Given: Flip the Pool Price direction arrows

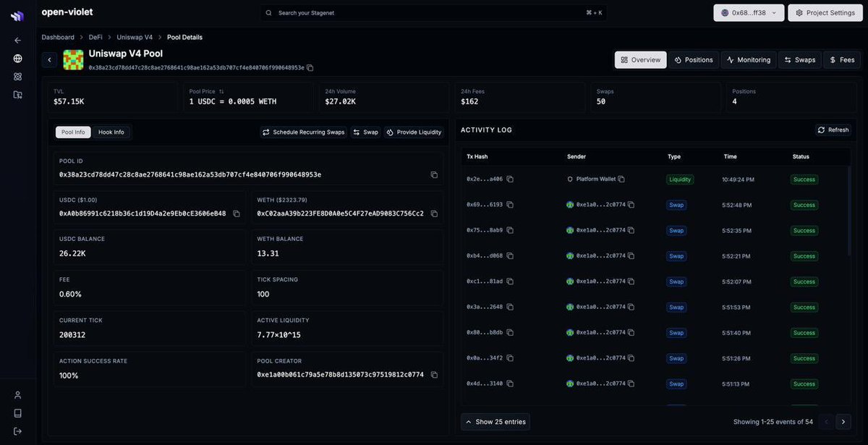Looking at the screenshot, I should pyautogui.click(x=221, y=92).
